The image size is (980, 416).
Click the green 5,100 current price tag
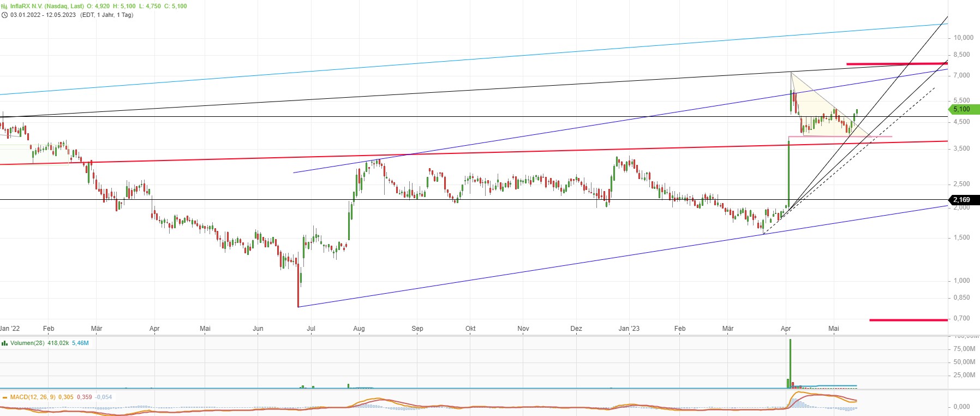[x=964, y=109]
